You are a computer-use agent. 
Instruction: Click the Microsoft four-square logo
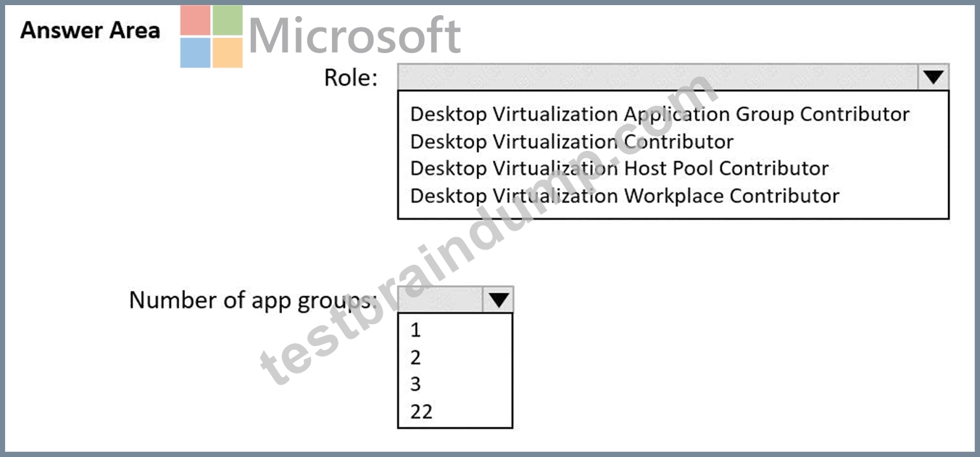(212, 36)
